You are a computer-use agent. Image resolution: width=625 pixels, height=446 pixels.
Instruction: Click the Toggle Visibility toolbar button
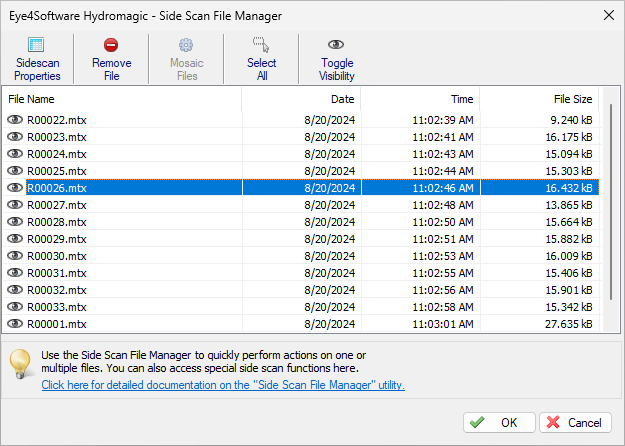(336, 59)
